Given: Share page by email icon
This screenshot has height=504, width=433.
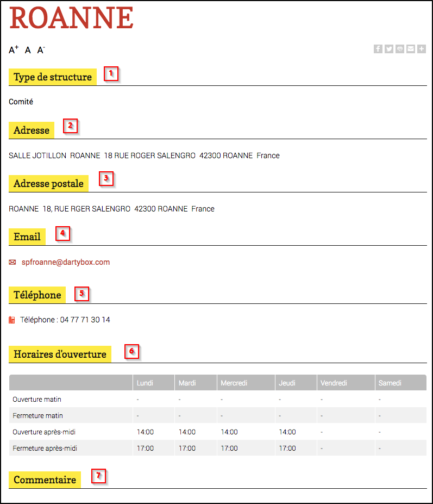Looking at the screenshot, I should [411, 49].
